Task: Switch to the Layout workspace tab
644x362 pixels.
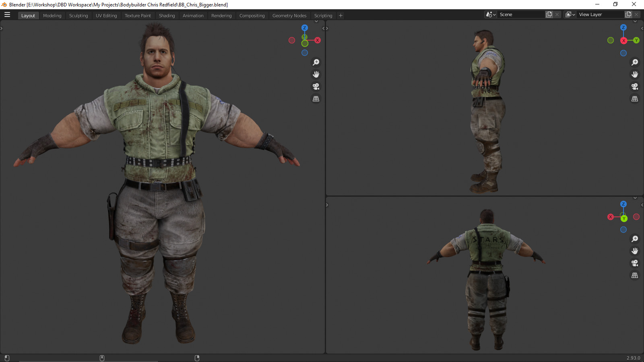Action: [28, 16]
